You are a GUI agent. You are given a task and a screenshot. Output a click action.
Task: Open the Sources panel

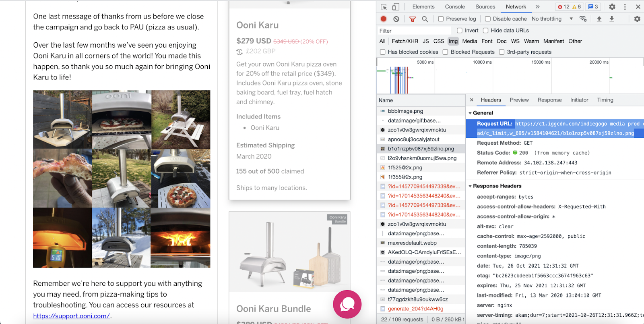tap(485, 7)
